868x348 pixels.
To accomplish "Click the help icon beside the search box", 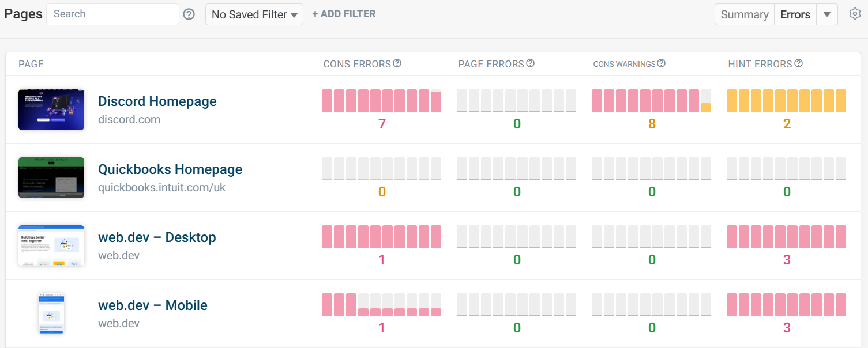I will click(x=189, y=13).
